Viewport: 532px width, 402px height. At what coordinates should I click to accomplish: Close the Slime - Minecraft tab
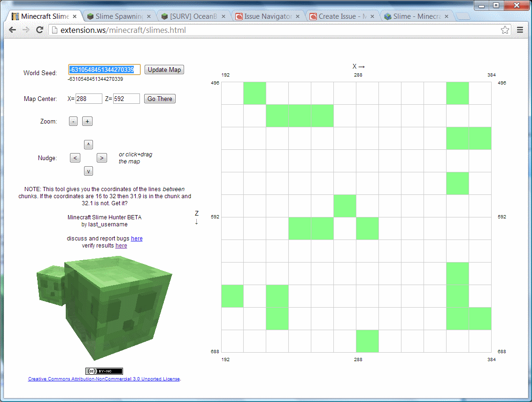click(x=447, y=16)
